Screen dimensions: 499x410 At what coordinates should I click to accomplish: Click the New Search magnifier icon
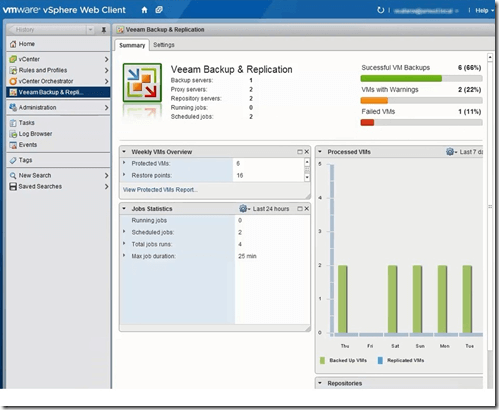pyautogui.click(x=13, y=176)
